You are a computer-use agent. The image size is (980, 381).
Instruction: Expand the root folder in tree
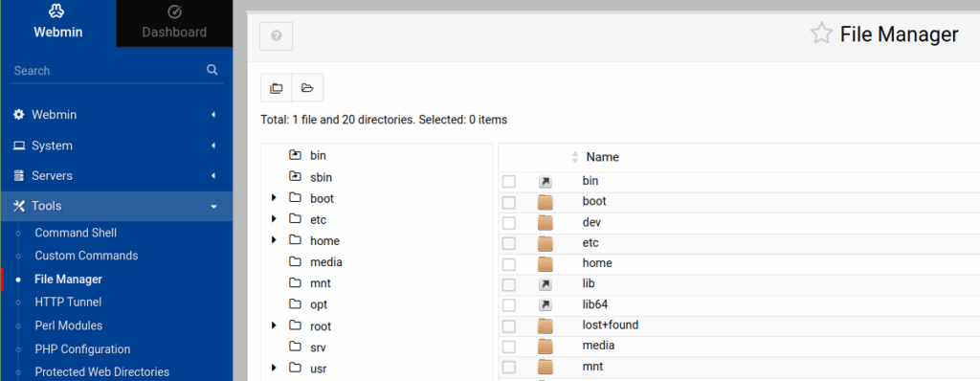pyautogui.click(x=274, y=325)
